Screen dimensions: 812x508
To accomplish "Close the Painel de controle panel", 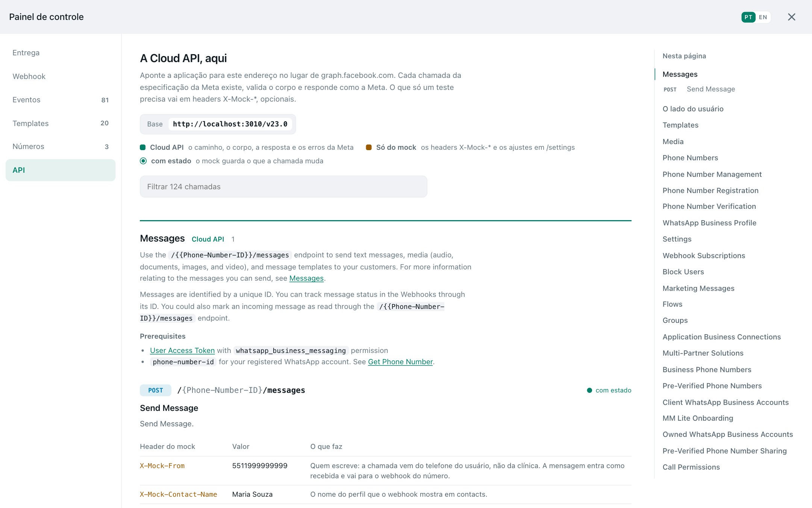I will [791, 17].
